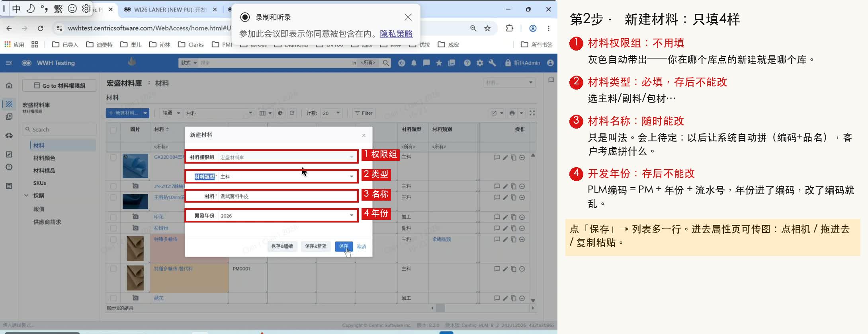Expand the 新建材料 button dropdown arrow
This screenshot has height=334, width=868.
[x=145, y=113]
